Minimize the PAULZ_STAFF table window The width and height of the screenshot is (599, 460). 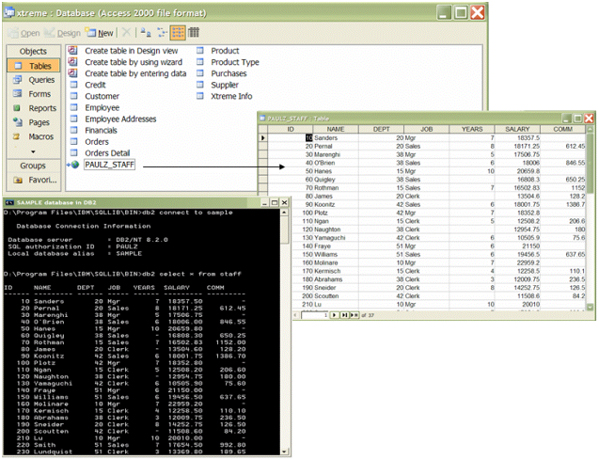567,118
